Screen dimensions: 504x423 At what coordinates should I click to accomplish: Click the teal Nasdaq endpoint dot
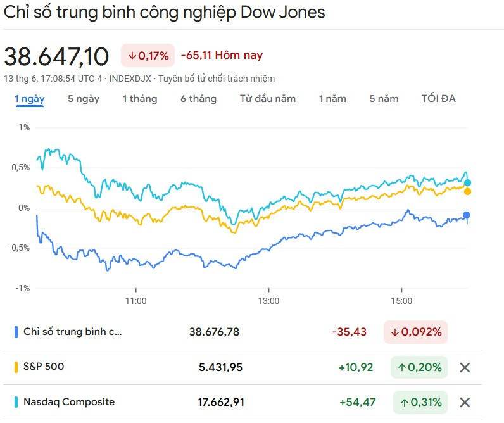click(x=467, y=183)
